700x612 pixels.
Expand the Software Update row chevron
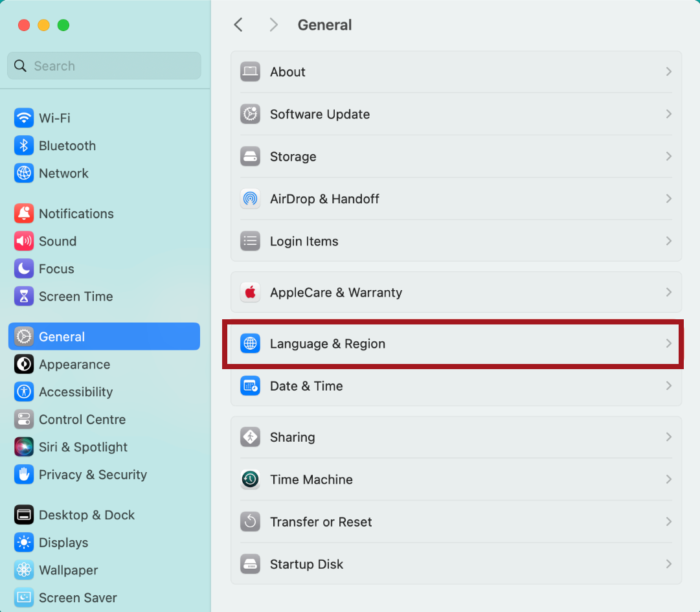(x=668, y=114)
